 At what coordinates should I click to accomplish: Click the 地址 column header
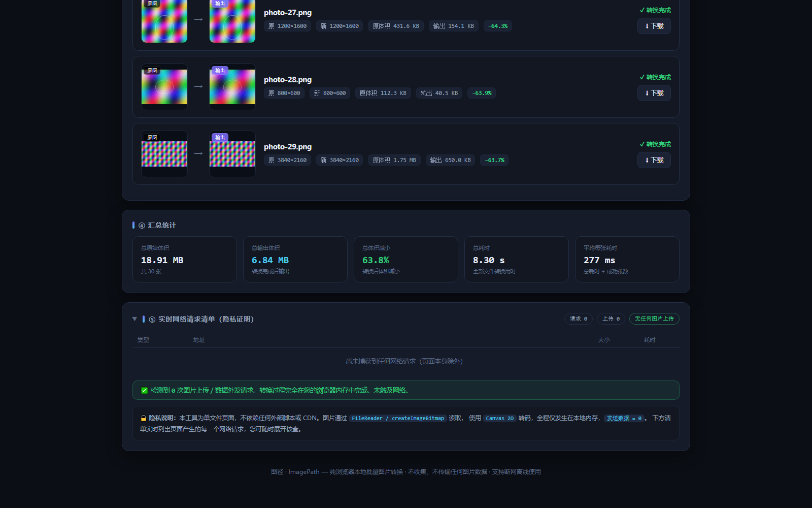[199, 340]
